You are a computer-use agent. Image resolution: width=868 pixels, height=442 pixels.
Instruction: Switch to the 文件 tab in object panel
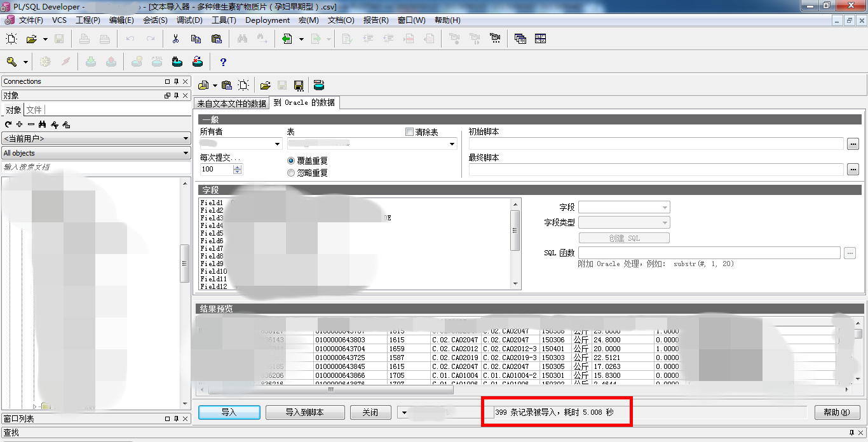tap(34, 110)
